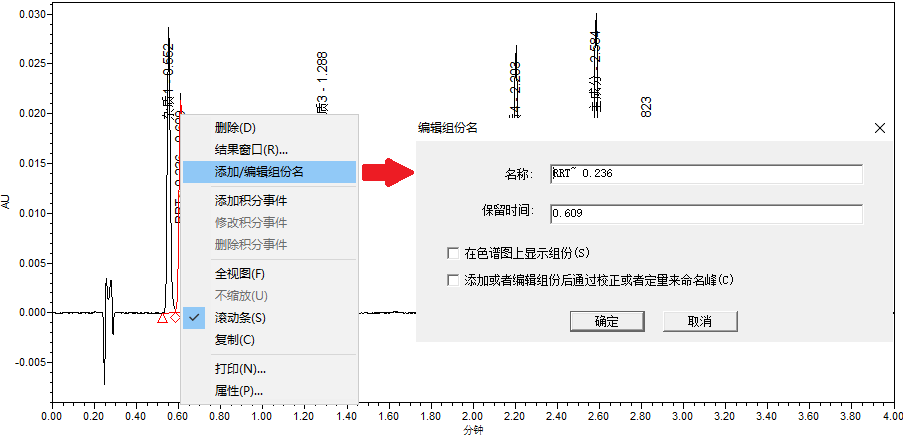
Task: Click the 名称 input field
Action: click(x=707, y=173)
